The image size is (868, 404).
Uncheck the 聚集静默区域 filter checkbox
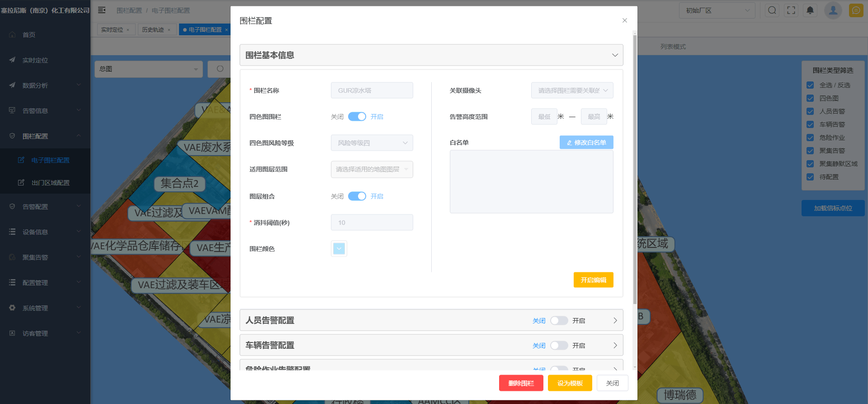(810, 164)
